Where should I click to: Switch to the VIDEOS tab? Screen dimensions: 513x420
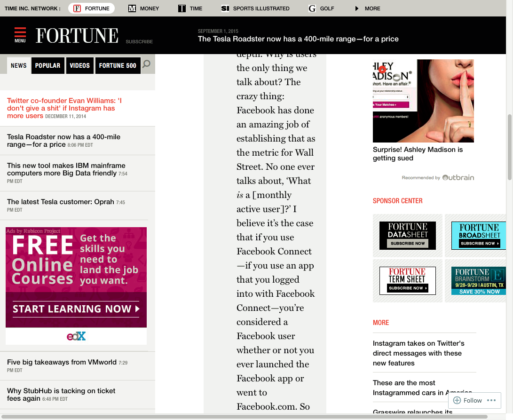click(80, 65)
